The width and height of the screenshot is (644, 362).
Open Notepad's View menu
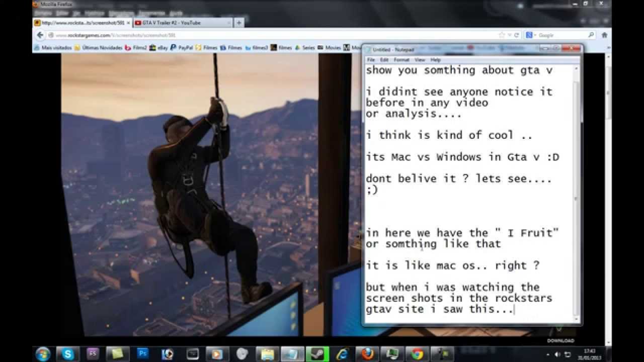420,60
